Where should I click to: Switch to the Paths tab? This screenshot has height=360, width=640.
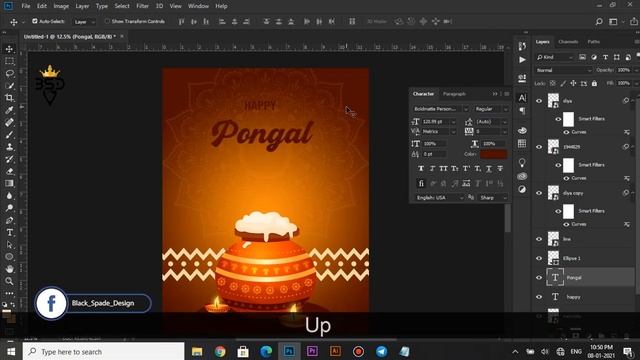coord(594,42)
